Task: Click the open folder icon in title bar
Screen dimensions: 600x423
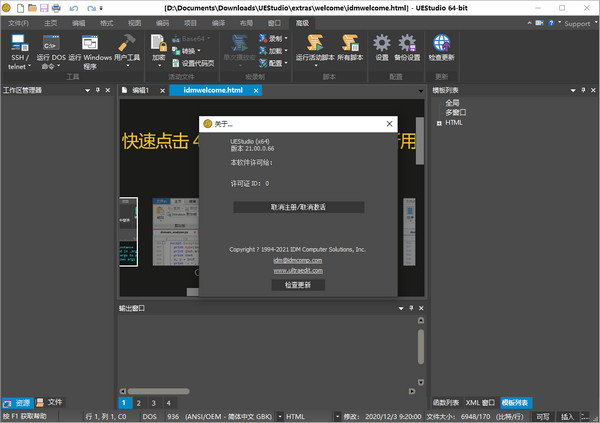Action: 32,8
